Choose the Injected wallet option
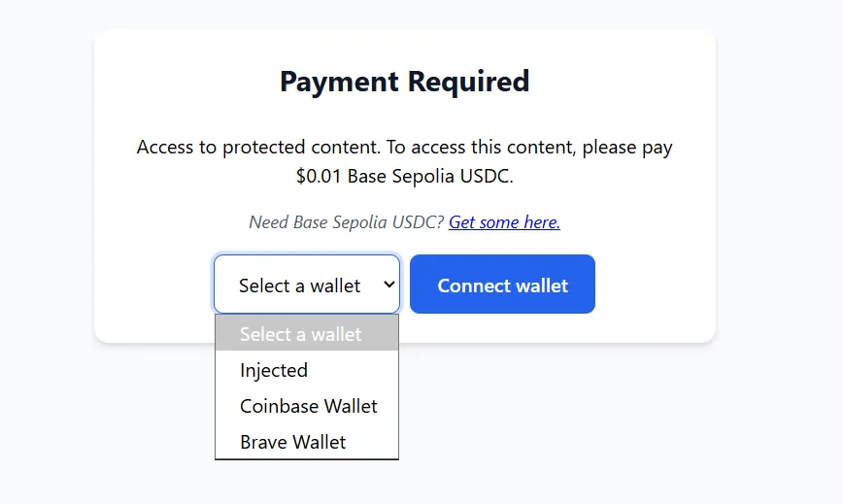 [x=274, y=370]
